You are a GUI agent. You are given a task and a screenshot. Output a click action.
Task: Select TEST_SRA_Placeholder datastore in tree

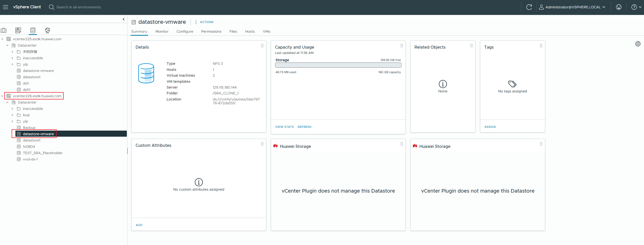[x=43, y=153]
